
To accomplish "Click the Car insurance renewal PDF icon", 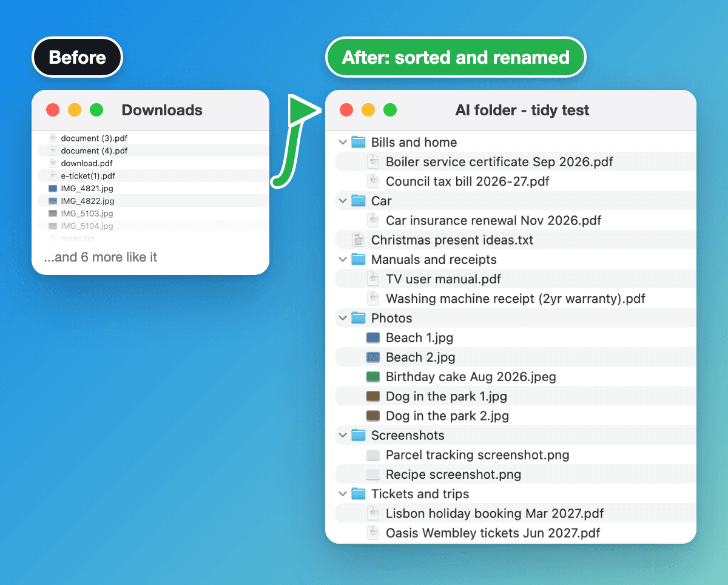I will [373, 220].
